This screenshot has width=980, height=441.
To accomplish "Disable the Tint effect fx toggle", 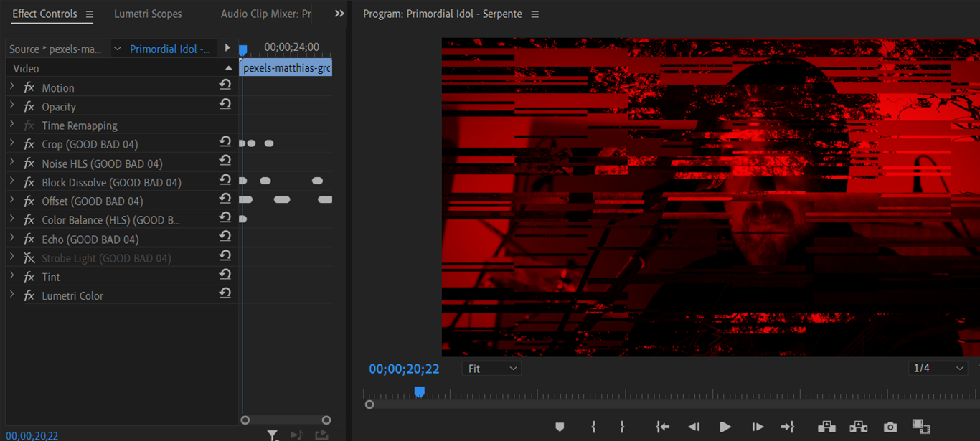I will [29, 277].
